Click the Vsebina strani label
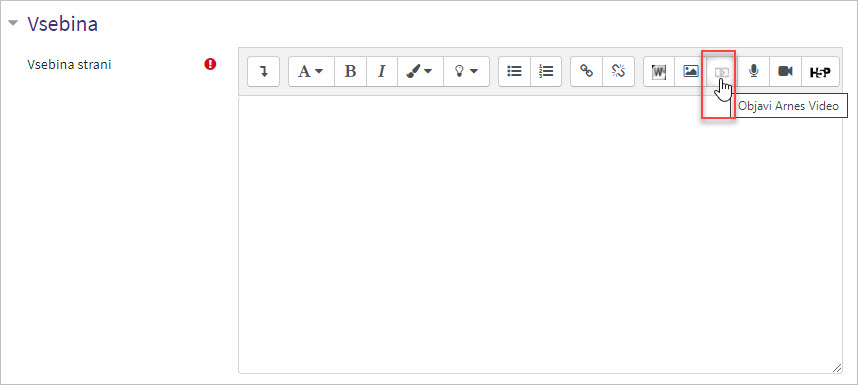 click(x=69, y=65)
